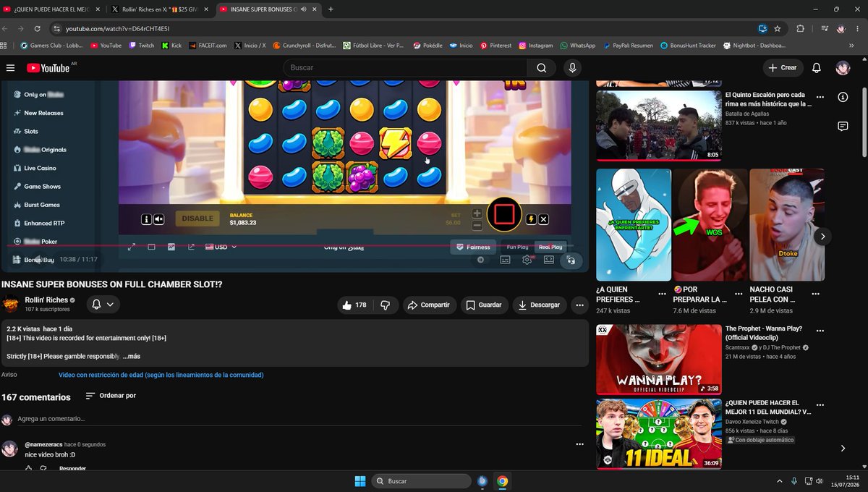The height and width of the screenshot is (492, 868).
Task: Open the Pinterest bookmark
Action: pyautogui.click(x=495, y=45)
